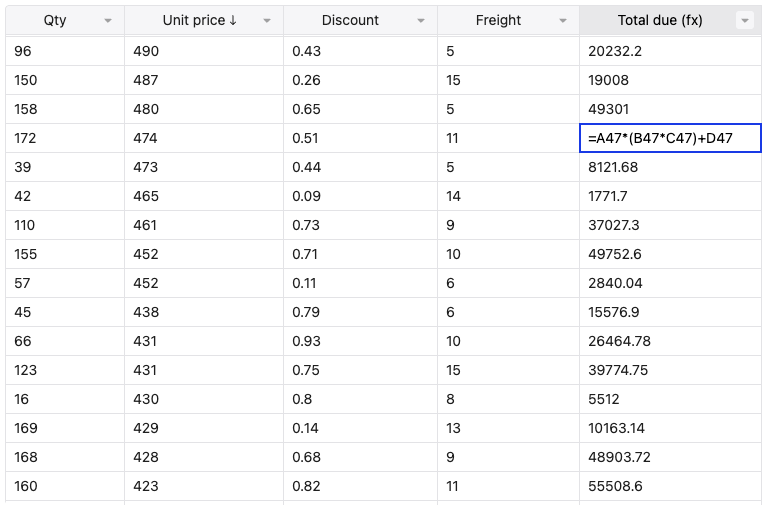The width and height of the screenshot is (778, 516).
Task: Select the Unit price cell showing 474
Action: [204, 138]
